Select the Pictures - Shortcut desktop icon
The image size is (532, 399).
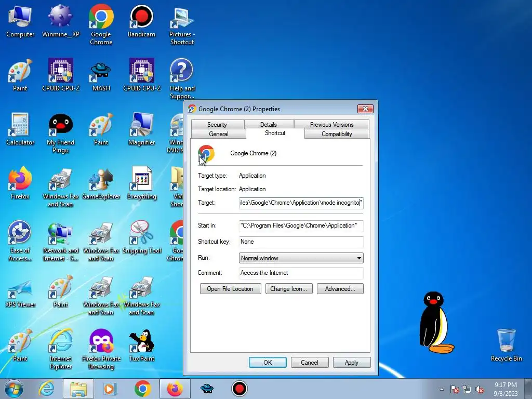[182, 26]
